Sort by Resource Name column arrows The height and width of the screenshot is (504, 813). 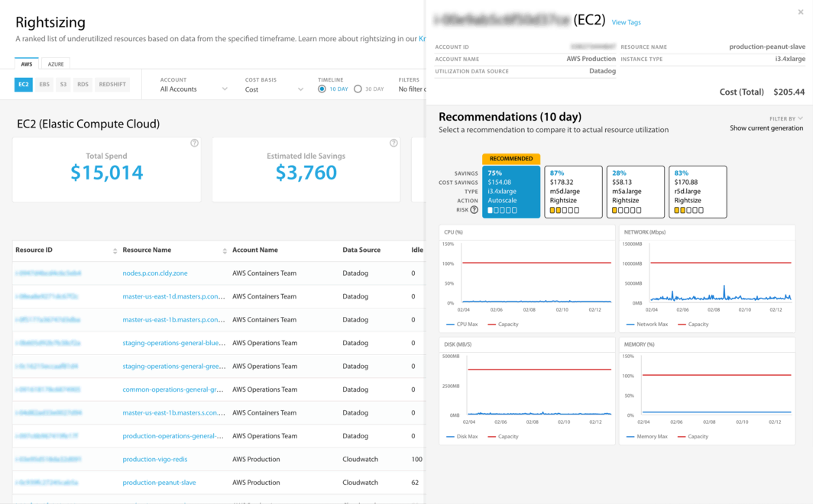coord(225,250)
